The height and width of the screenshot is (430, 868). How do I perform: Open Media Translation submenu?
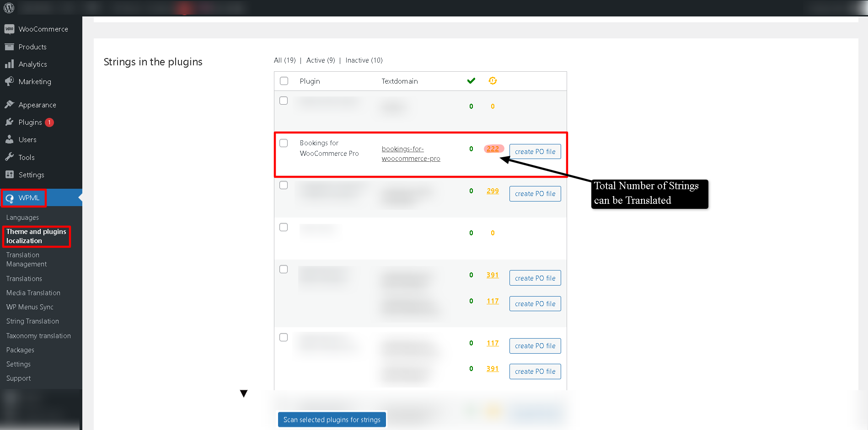(x=33, y=293)
